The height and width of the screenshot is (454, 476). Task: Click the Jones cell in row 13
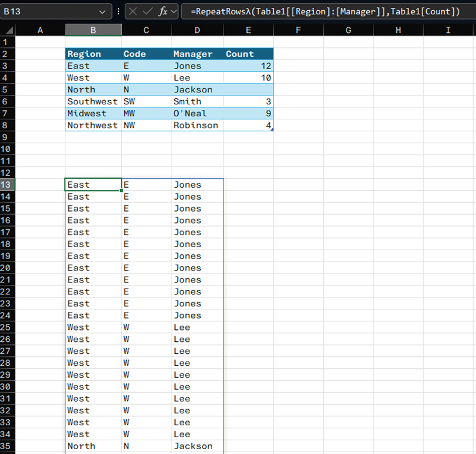(197, 184)
